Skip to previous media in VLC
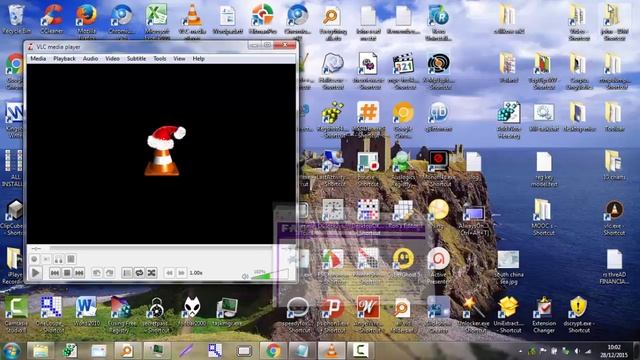 tap(55, 273)
